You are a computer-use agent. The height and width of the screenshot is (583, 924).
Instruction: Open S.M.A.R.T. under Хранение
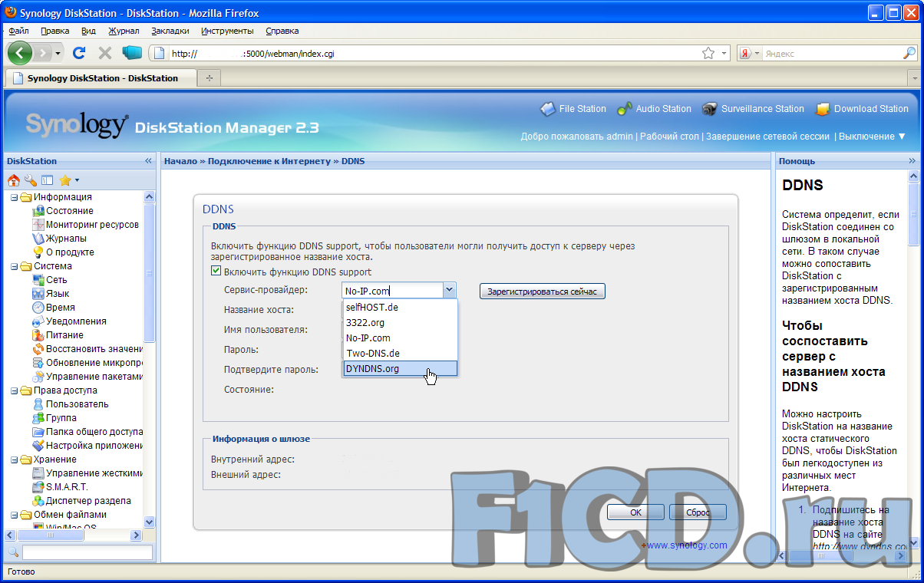coord(67,487)
